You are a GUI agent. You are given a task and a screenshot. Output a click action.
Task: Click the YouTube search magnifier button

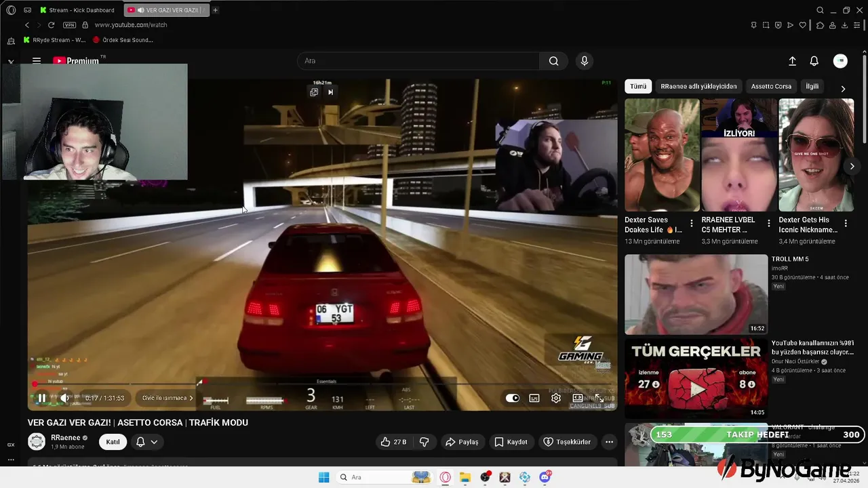coord(554,61)
